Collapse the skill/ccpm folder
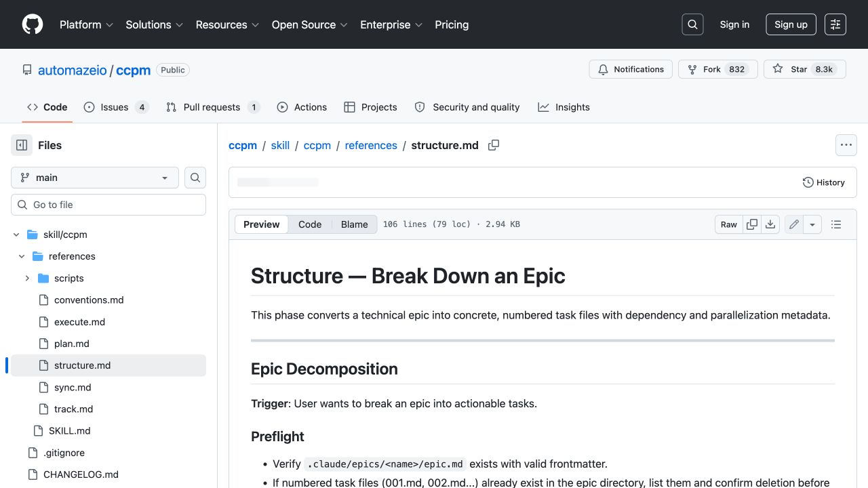This screenshot has width=868, height=488. pyautogui.click(x=16, y=235)
